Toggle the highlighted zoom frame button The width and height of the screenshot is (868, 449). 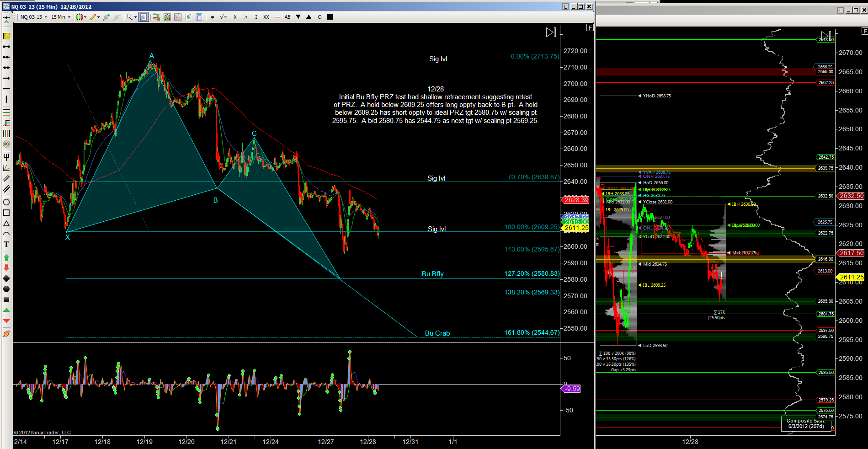144,17
